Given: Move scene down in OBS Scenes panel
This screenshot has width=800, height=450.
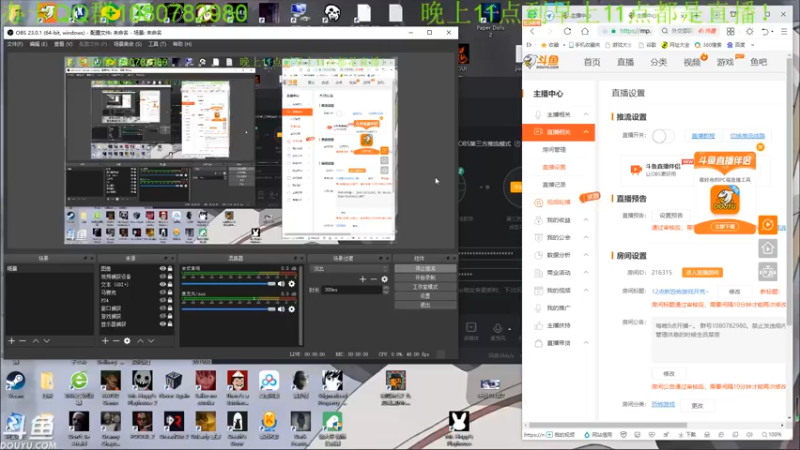Looking at the screenshot, I should (x=46, y=340).
